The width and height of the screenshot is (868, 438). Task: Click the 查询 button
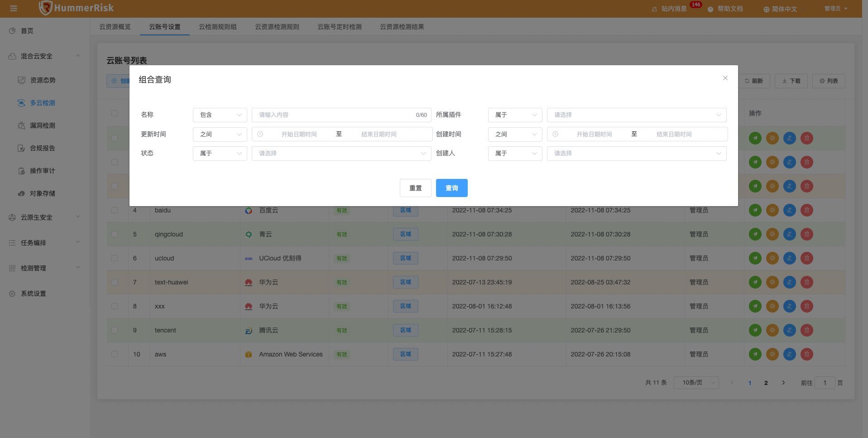[x=452, y=188]
